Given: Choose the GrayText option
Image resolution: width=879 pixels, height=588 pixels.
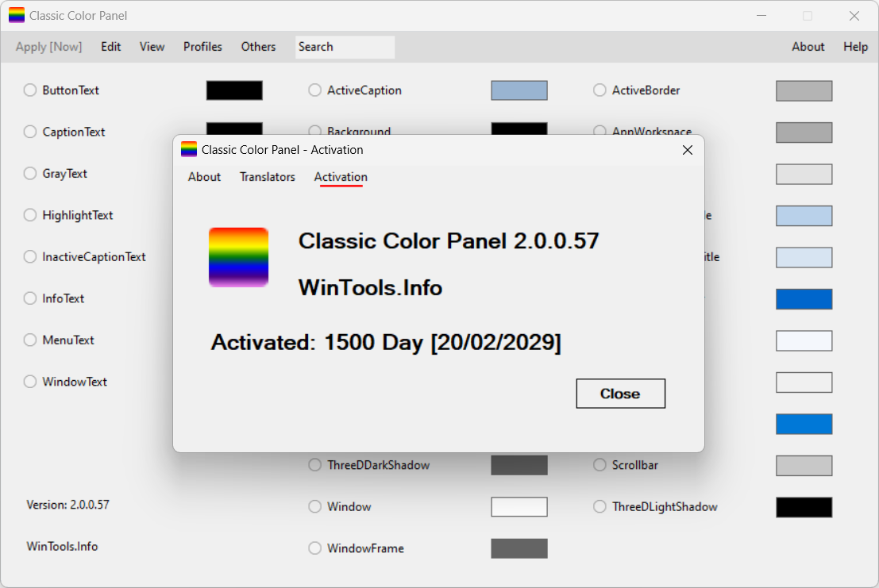Looking at the screenshot, I should (x=30, y=174).
